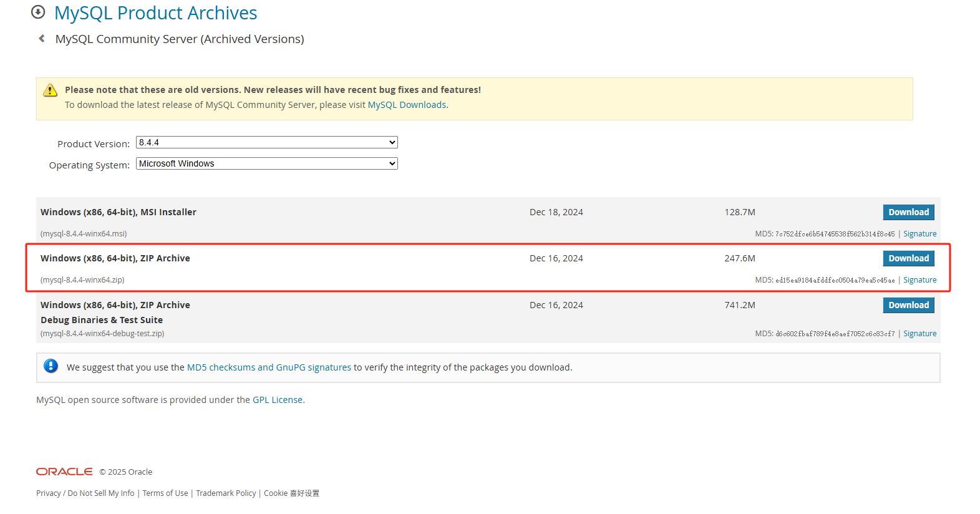
Task: Open the GPL License link
Action: 278,400
